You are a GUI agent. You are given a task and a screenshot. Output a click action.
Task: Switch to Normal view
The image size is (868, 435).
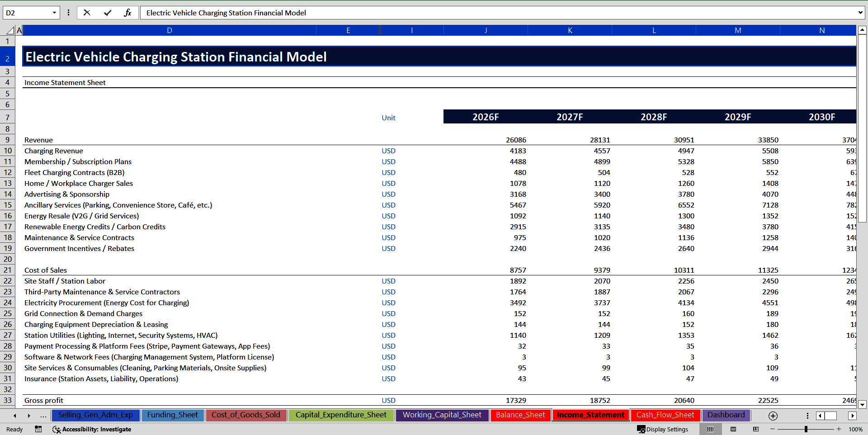click(x=710, y=429)
